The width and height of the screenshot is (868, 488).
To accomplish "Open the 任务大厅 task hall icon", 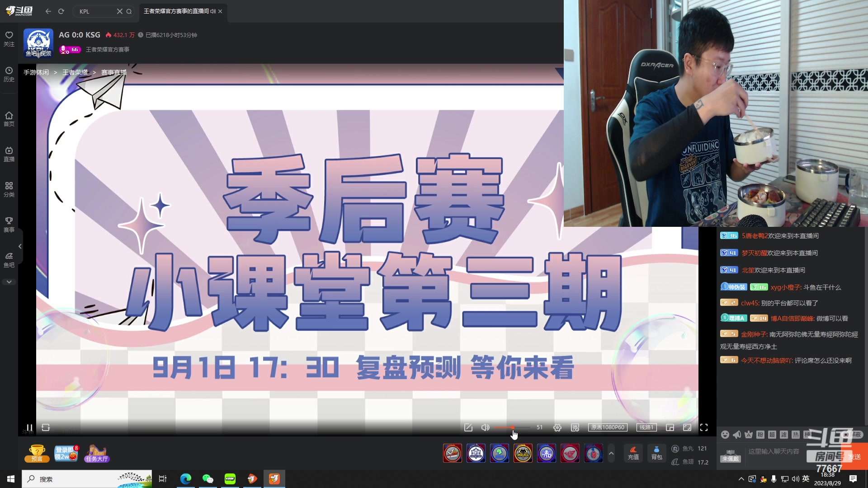I will tap(97, 453).
